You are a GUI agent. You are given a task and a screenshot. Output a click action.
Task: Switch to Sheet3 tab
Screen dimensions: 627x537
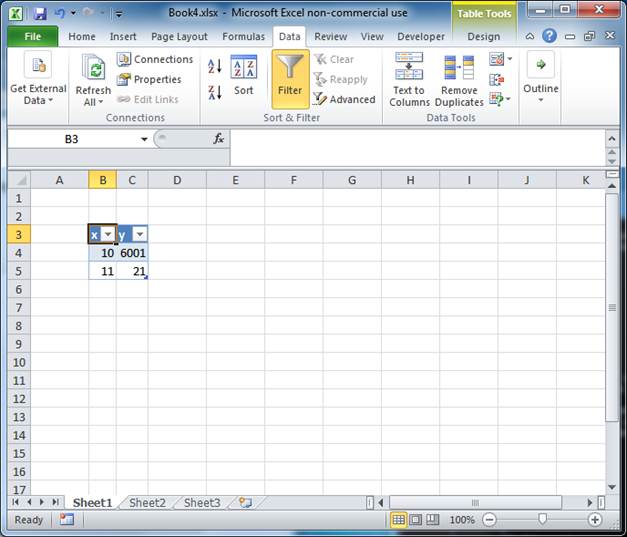202,503
